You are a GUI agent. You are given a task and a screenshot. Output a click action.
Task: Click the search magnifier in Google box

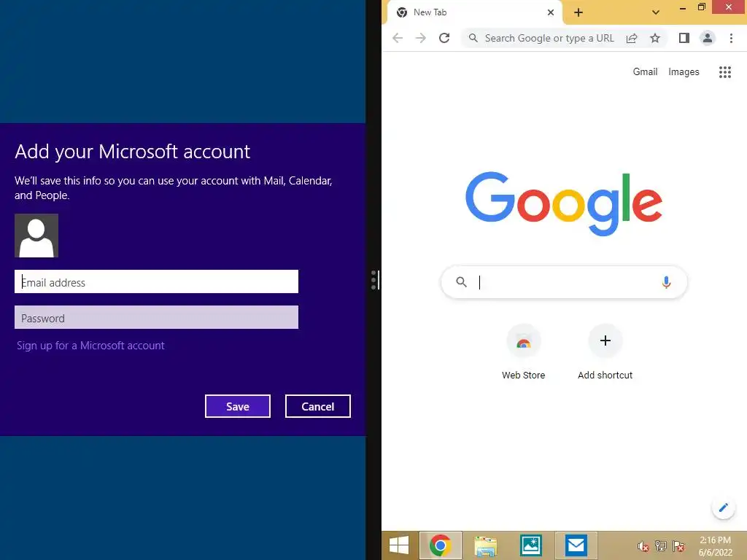(461, 282)
